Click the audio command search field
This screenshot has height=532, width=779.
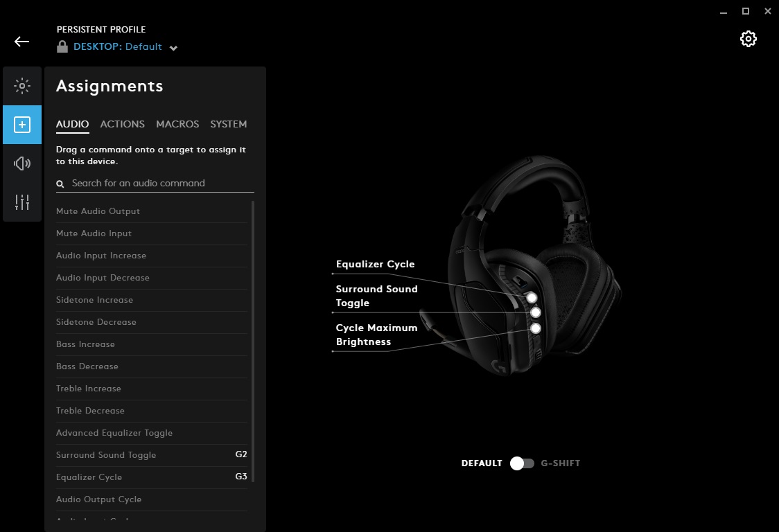pos(159,184)
